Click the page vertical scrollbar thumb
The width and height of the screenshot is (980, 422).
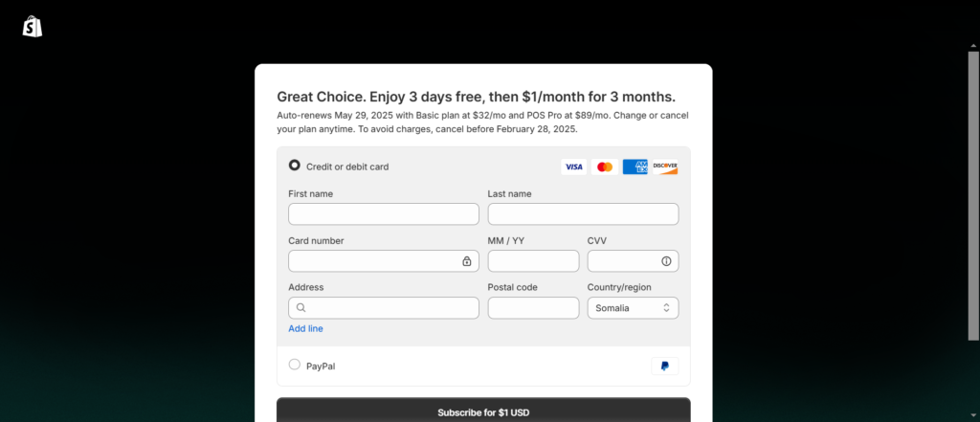(973, 195)
